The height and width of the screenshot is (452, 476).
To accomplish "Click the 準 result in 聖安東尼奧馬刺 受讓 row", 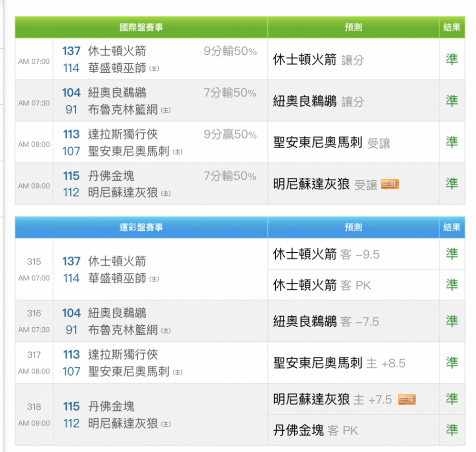I will pos(452,142).
